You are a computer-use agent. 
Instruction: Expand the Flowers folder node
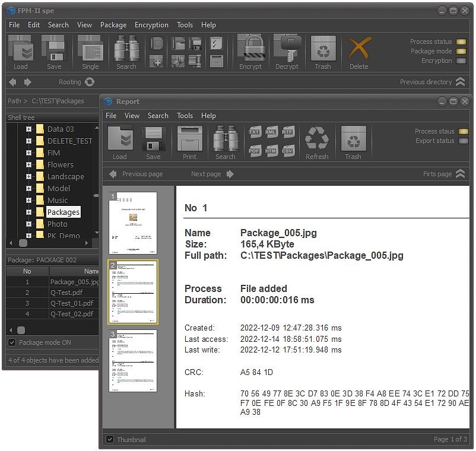(x=28, y=165)
